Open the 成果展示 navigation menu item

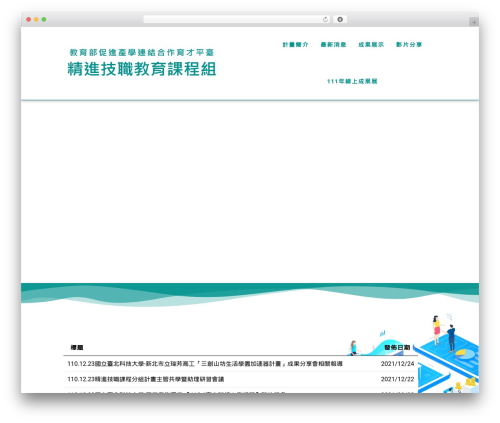pos(371,45)
